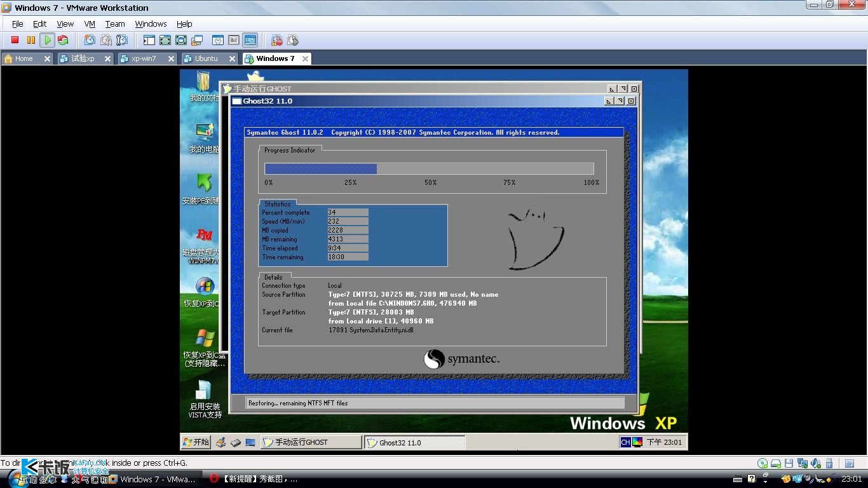Screen dimensions: 868x488
Task: Click the Quick Switch mode toolbar icon
Action: [x=165, y=40]
